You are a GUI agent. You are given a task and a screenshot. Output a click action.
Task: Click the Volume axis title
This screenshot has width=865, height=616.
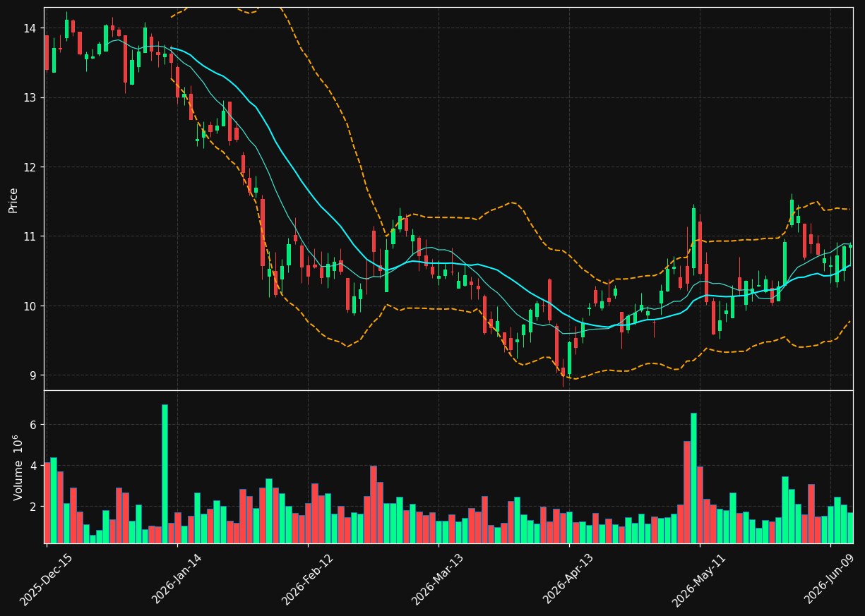18,467
